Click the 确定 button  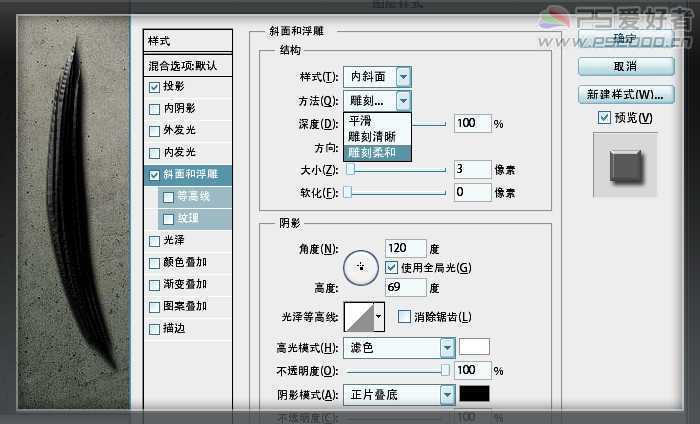[x=626, y=38]
